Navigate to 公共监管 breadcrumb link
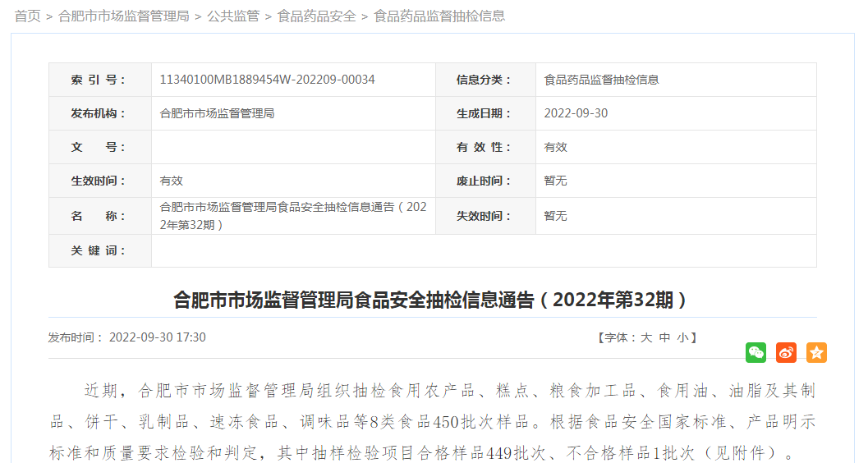 point(233,16)
